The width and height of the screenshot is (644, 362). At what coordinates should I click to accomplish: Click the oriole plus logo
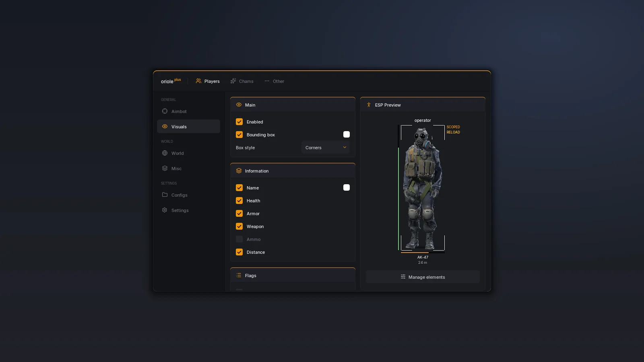171,81
